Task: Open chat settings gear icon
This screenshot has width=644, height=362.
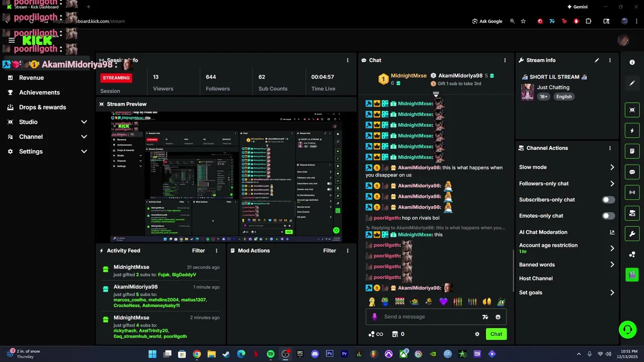Action: tap(477, 334)
